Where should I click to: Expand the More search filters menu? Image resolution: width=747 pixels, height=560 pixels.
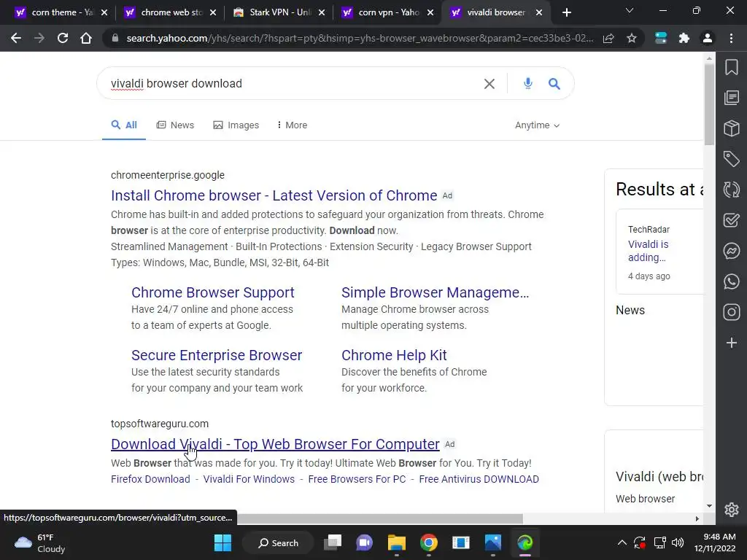coord(292,125)
